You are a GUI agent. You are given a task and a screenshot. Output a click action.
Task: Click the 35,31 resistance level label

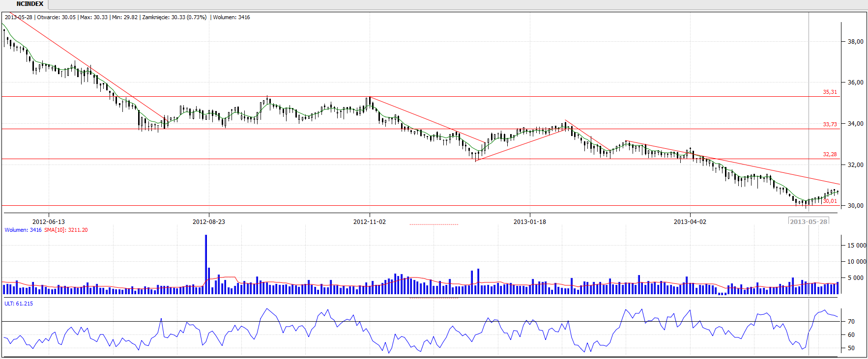pos(830,92)
